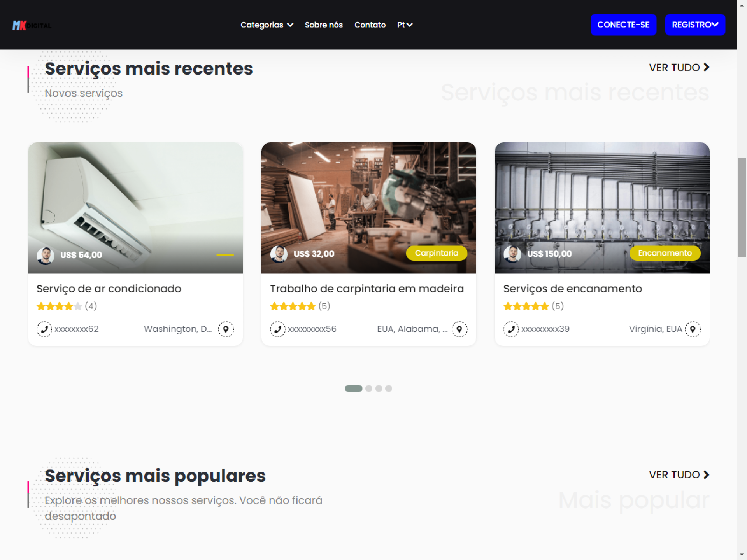
Task: Click the yellow Carpintaria category tag
Action: click(x=436, y=253)
